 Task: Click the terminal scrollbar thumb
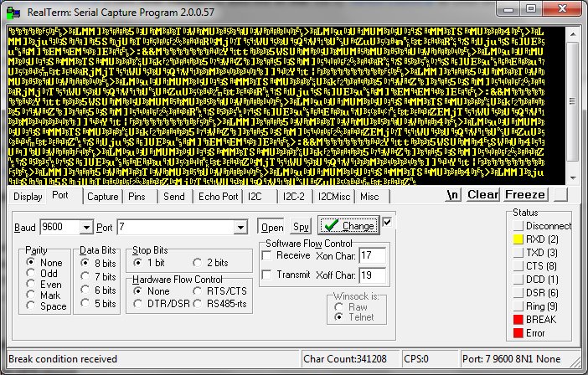573,101
